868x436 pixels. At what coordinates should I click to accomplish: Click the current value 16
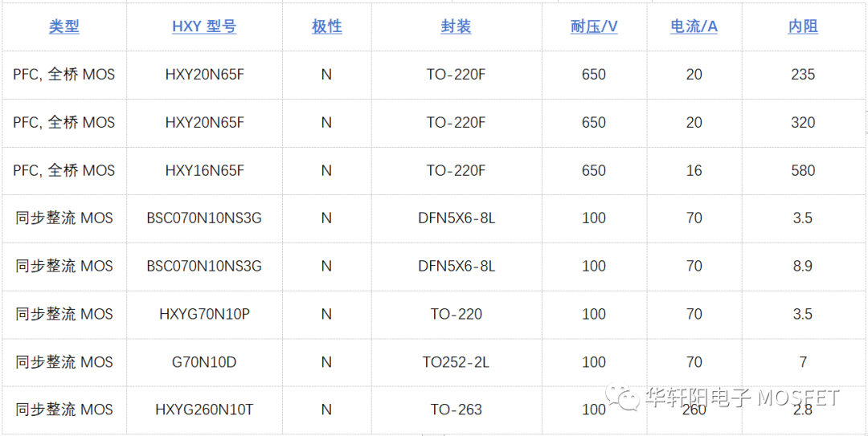click(x=694, y=170)
